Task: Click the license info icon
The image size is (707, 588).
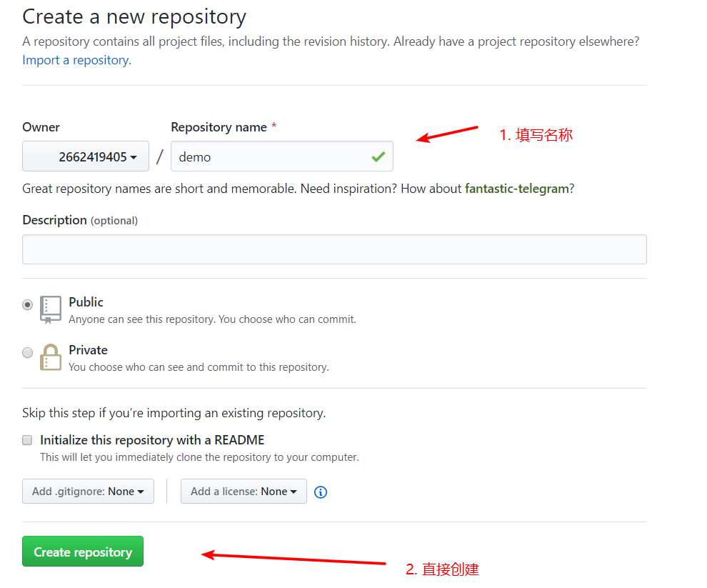Action: click(x=321, y=492)
